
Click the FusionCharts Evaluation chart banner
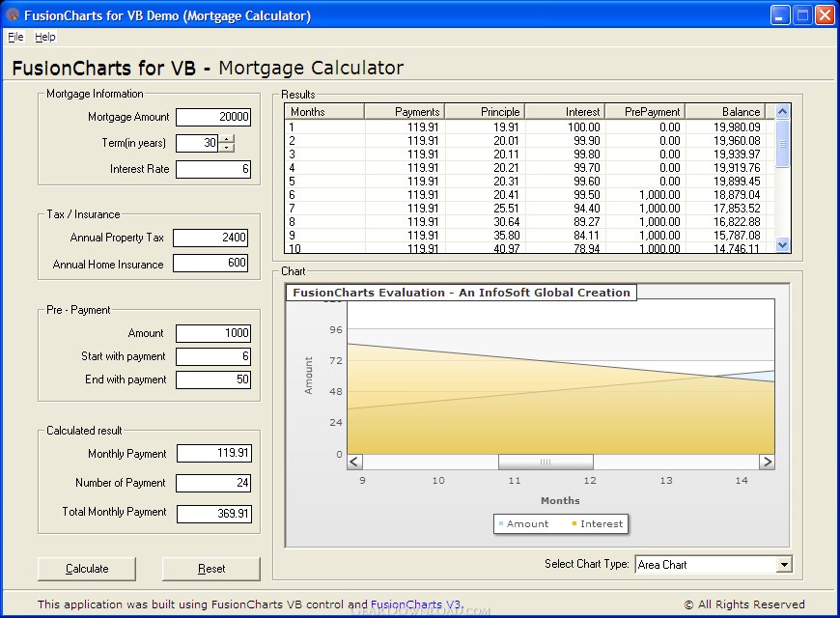coord(462,293)
